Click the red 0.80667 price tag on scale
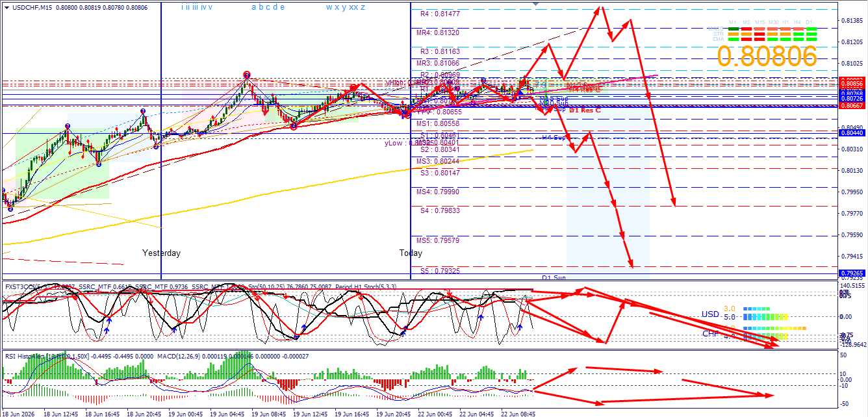 [x=851, y=105]
